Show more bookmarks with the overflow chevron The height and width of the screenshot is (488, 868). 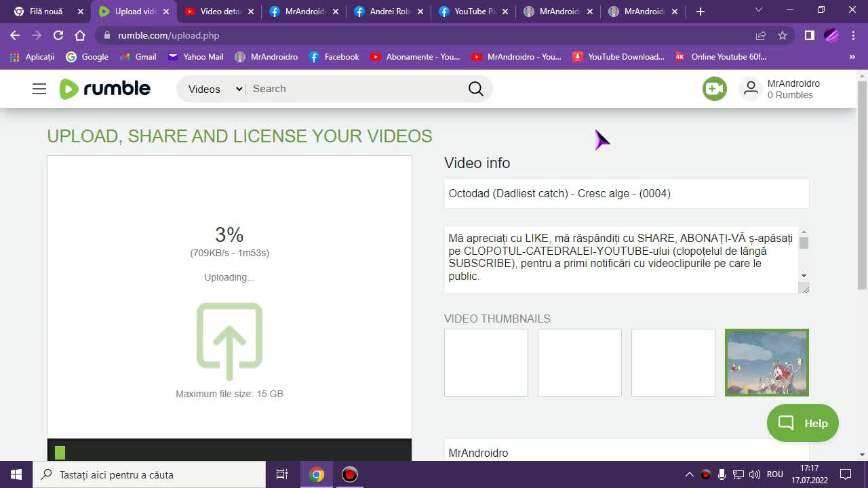tap(852, 57)
